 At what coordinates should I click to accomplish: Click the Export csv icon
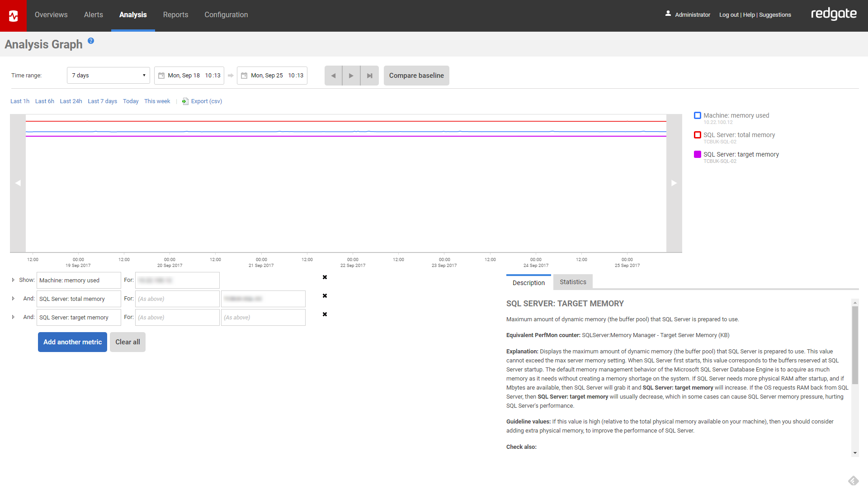(x=185, y=101)
